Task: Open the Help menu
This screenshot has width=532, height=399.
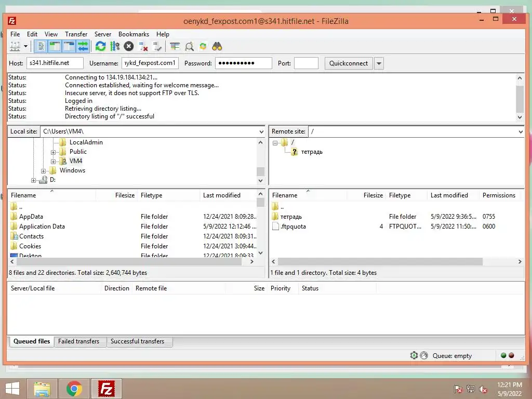Action: (x=163, y=34)
